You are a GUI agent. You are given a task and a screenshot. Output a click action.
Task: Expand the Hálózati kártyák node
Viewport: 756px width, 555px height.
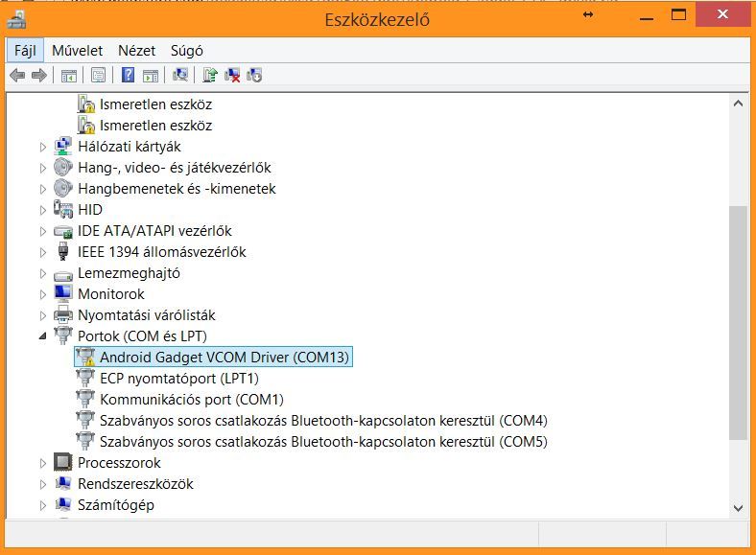coord(43,147)
